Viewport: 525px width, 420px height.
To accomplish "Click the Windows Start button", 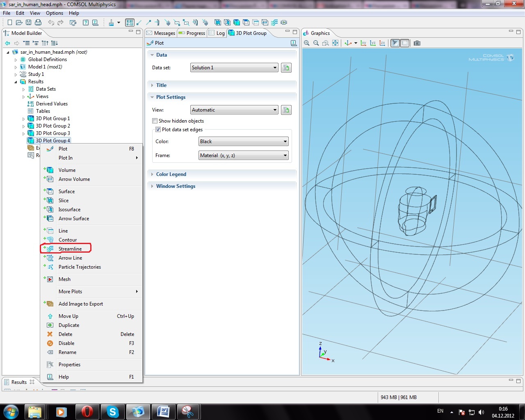I will 11,411.
